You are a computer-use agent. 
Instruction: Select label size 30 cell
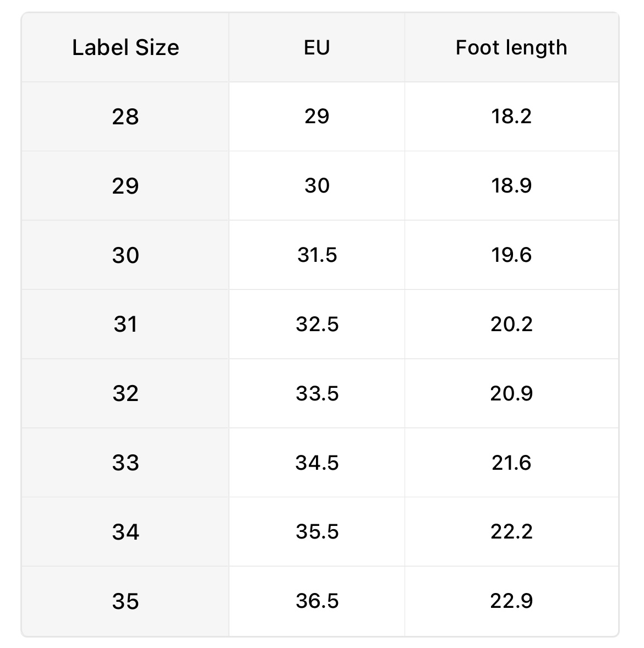coord(125,255)
